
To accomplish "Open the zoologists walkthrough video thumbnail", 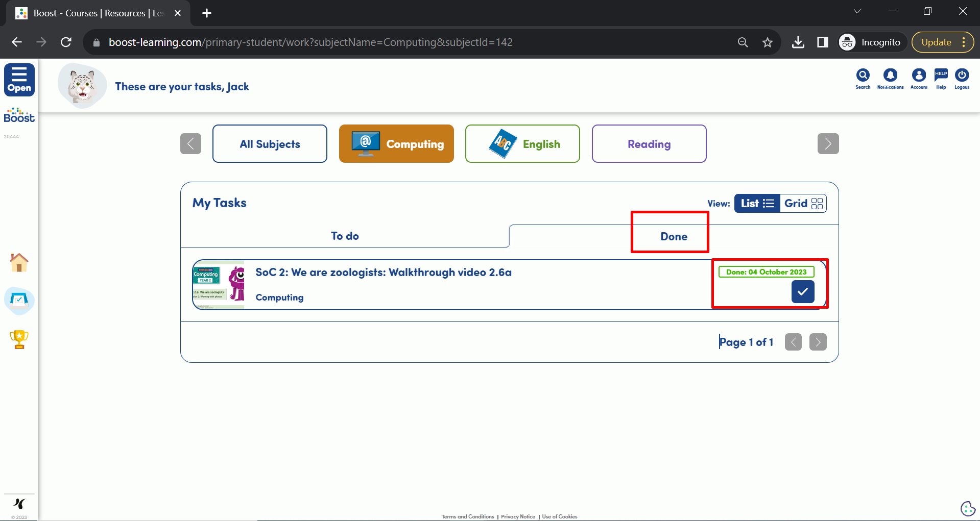I will (x=219, y=285).
